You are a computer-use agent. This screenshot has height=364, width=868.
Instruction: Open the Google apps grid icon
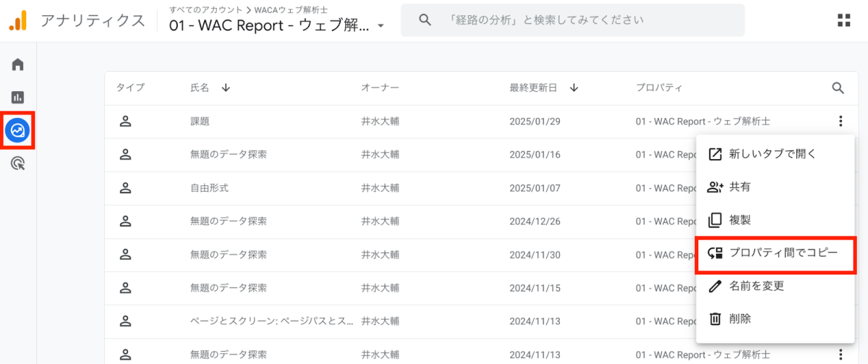tap(843, 20)
